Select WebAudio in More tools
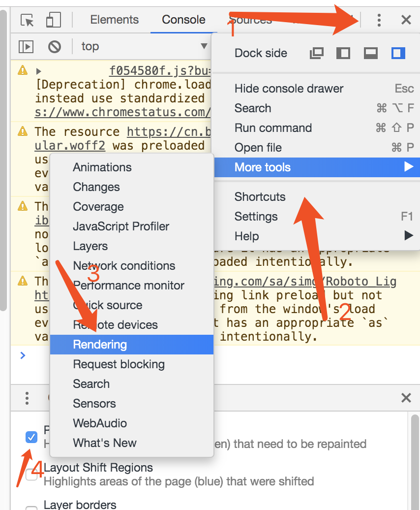 click(x=132, y=423)
